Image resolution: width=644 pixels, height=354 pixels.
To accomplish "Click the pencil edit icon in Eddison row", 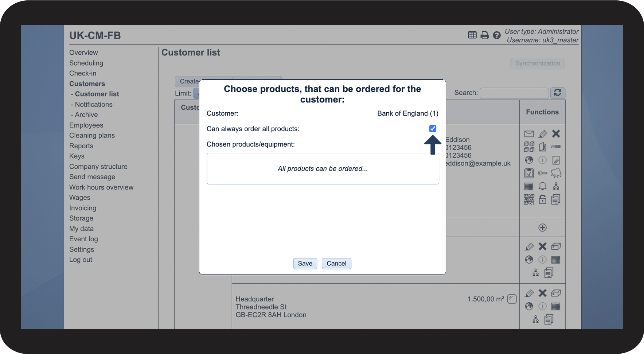I will pyautogui.click(x=543, y=134).
